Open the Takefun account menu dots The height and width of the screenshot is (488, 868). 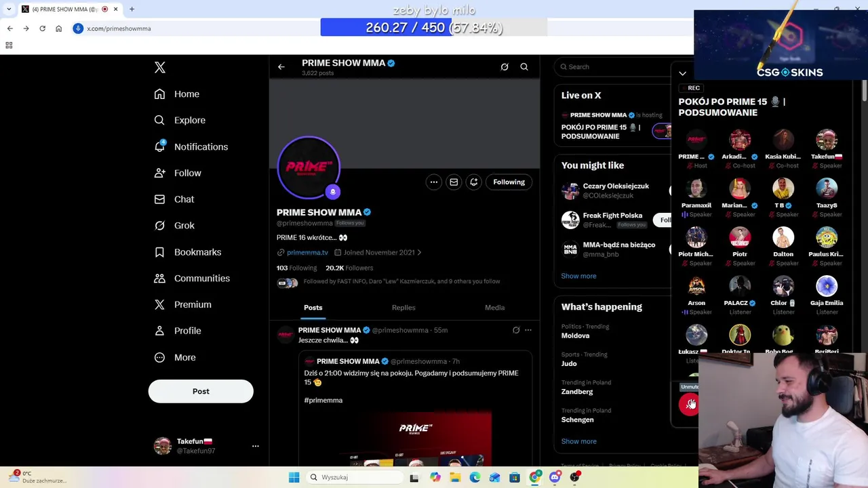pos(256,446)
